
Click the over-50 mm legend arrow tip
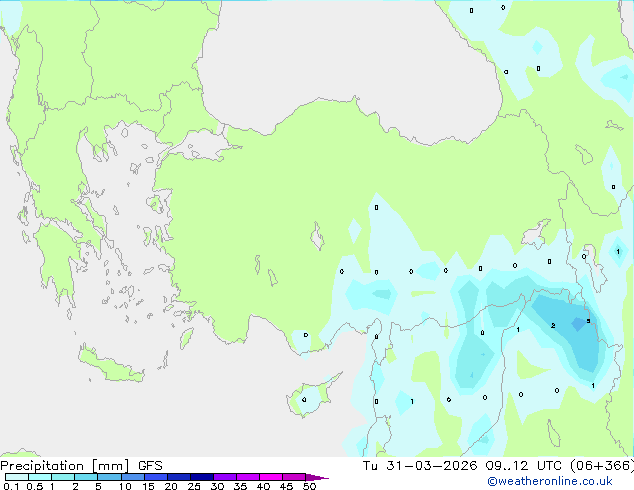pyautogui.click(x=317, y=477)
